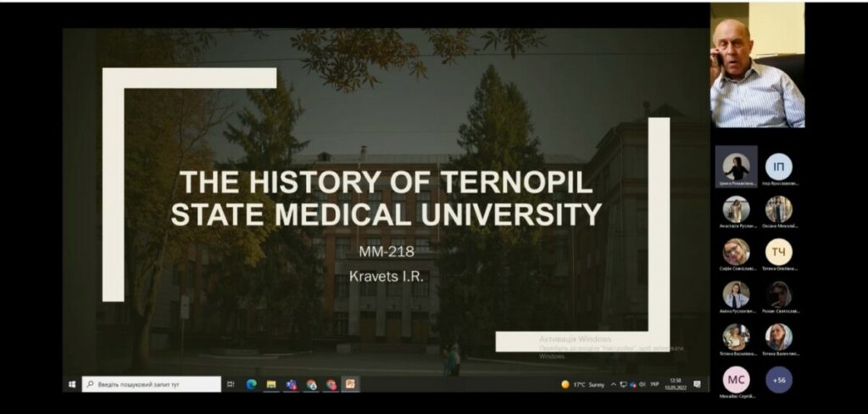Open File Explorer from the taskbar
Screen dimensions: 868x414
tap(271, 384)
